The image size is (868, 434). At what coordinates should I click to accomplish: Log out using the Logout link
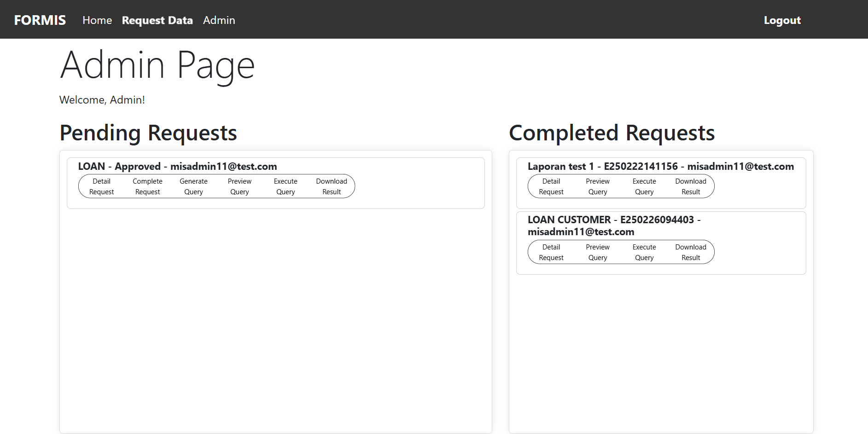(x=782, y=20)
